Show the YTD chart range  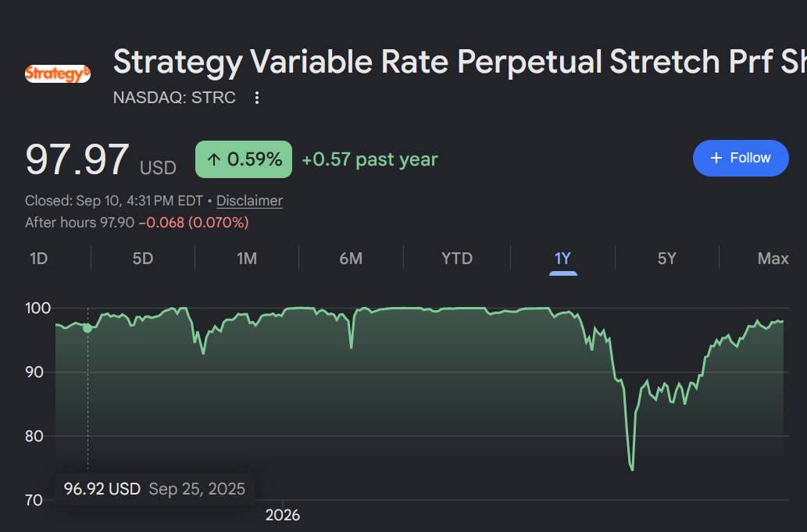click(456, 259)
